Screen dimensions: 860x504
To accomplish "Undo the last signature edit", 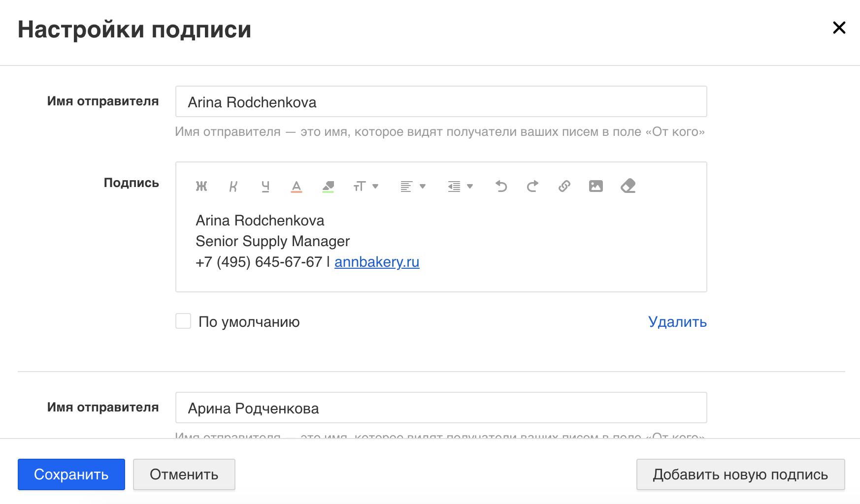I will pos(501,186).
